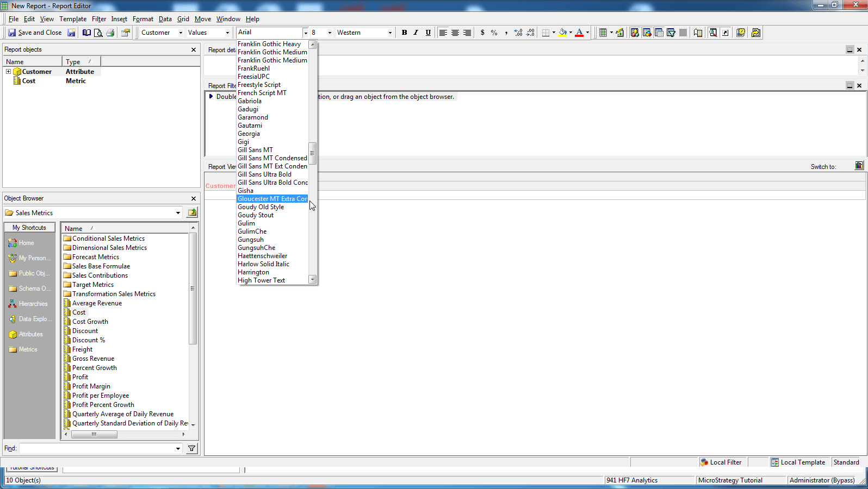The height and width of the screenshot is (489, 868).
Task: Center-align text using the toolbar icon
Action: click(455, 33)
